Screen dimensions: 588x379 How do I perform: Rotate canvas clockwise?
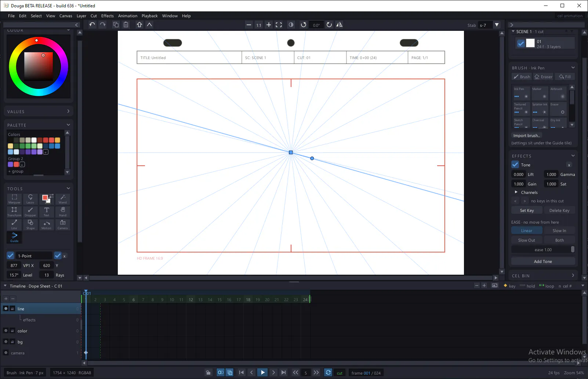329,25
